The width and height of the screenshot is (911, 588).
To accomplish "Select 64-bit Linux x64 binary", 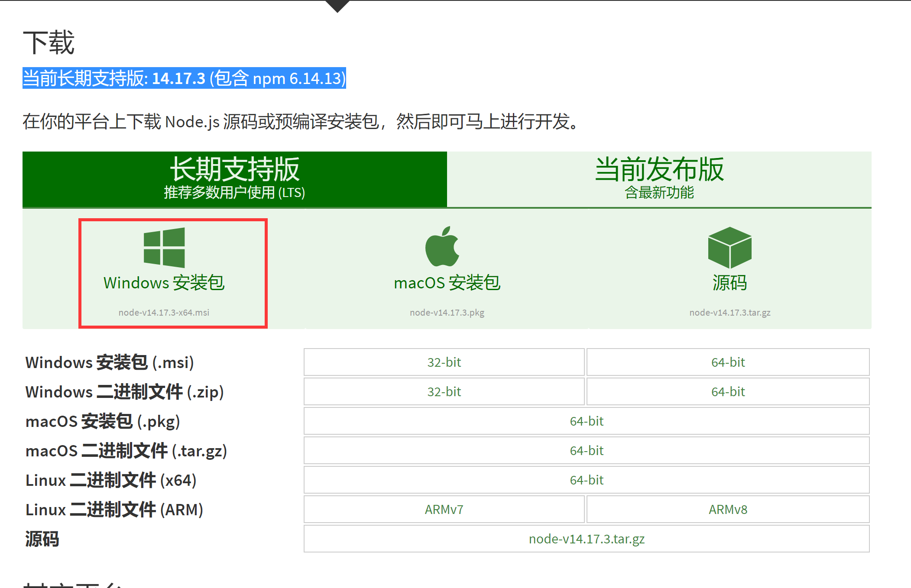I will click(x=587, y=480).
